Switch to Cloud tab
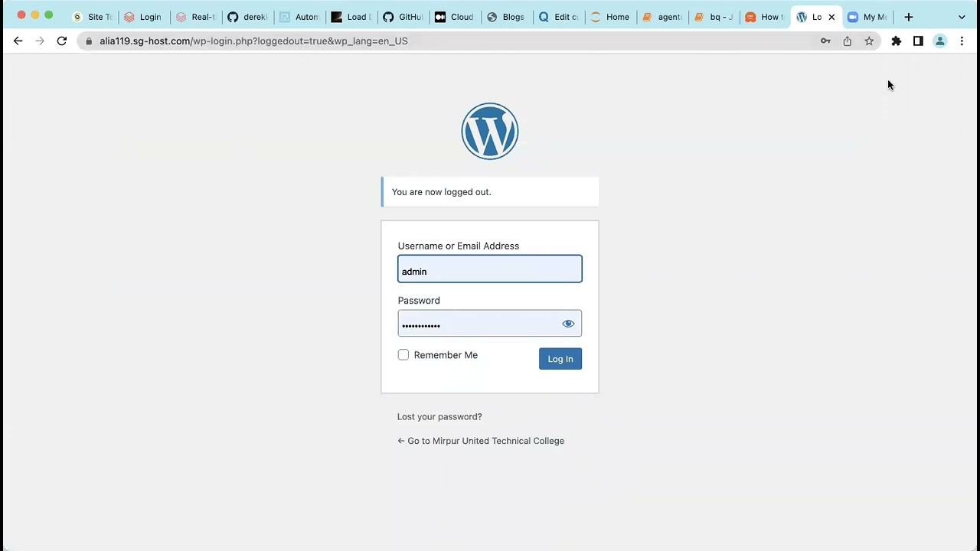 (455, 17)
